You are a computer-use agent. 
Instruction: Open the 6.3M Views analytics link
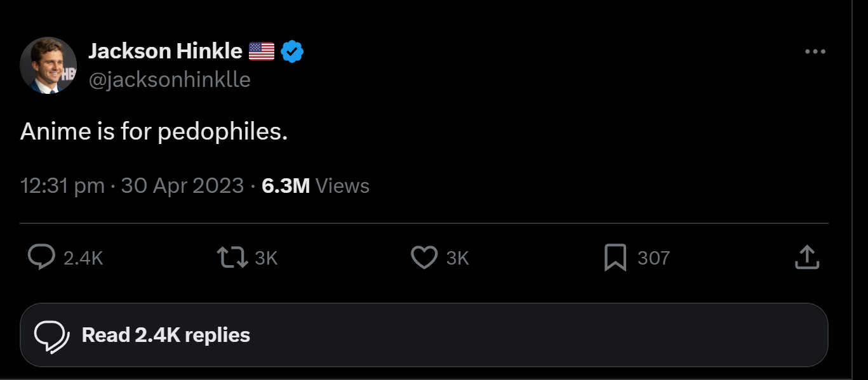pos(315,186)
